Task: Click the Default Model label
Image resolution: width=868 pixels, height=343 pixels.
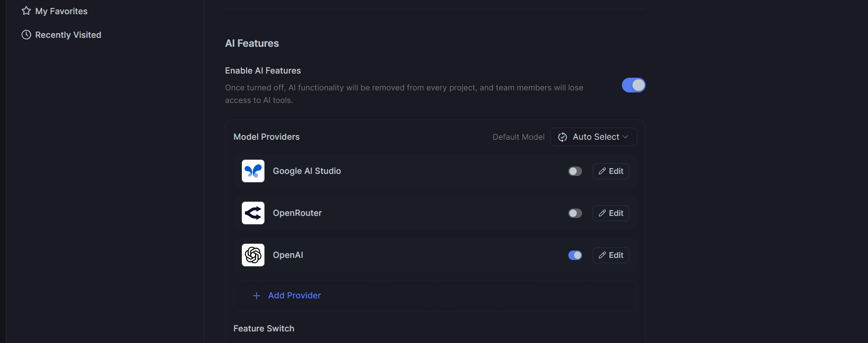Action: (x=518, y=137)
